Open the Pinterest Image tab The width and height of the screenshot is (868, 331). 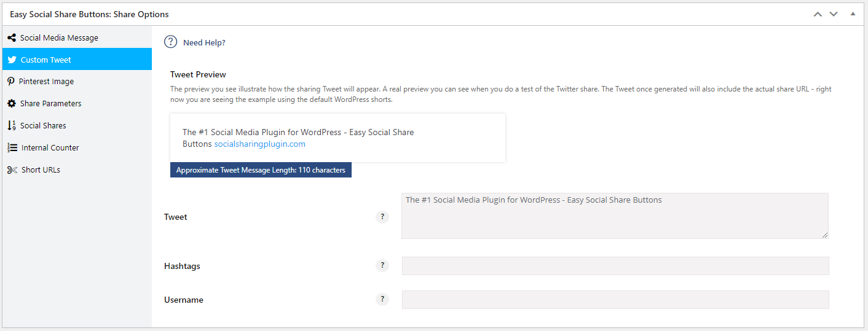click(46, 81)
